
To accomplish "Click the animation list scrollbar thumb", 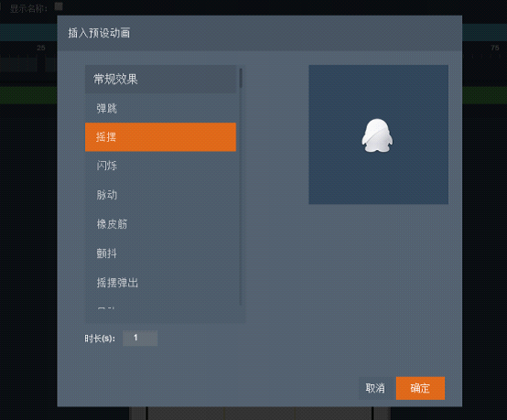I will [241, 78].
